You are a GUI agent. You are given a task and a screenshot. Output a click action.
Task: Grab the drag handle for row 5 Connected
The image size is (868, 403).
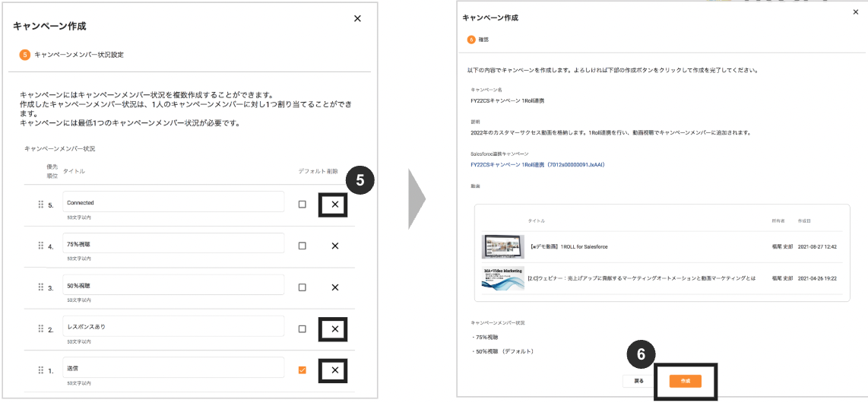[40, 205]
